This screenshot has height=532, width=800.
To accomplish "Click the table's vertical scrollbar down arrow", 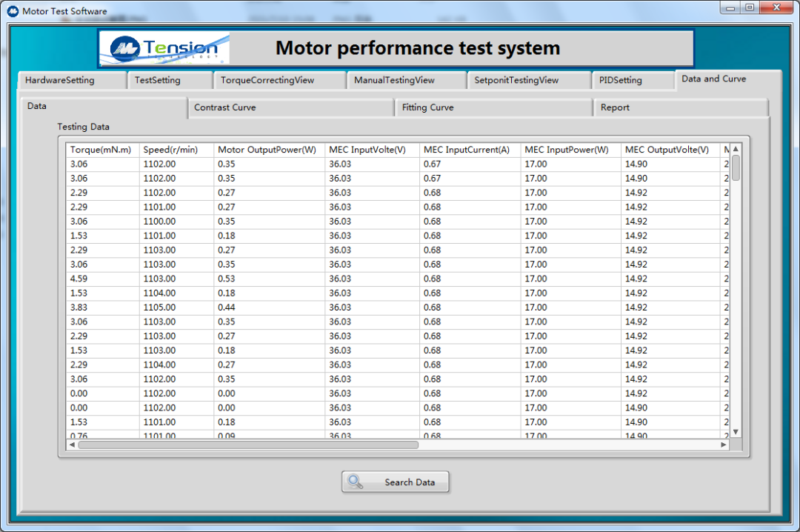I will pyautogui.click(x=736, y=432).
